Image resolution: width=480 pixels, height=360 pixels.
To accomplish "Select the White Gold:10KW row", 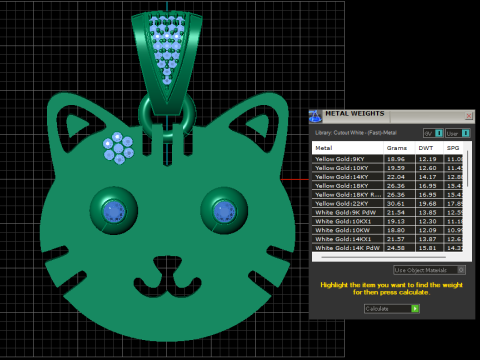I will point(388,230).
